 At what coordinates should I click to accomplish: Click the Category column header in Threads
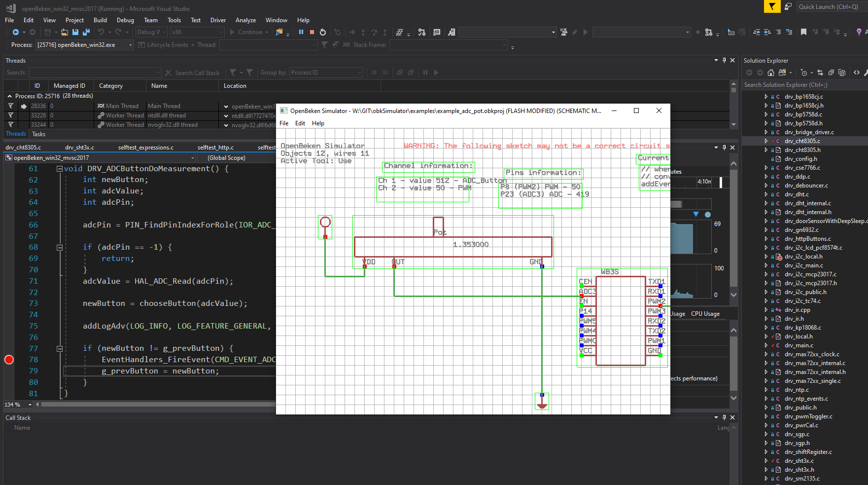111,86
